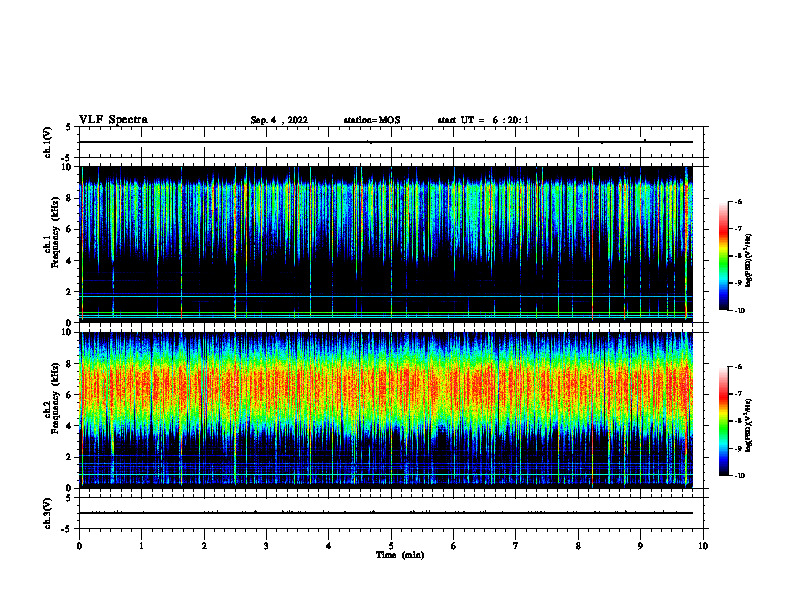Click time axis tick label "2"

coord(204,546)
